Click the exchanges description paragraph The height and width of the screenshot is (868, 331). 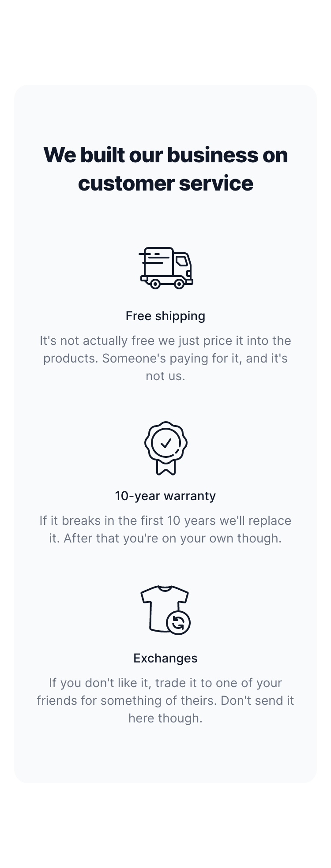point(165,700)
